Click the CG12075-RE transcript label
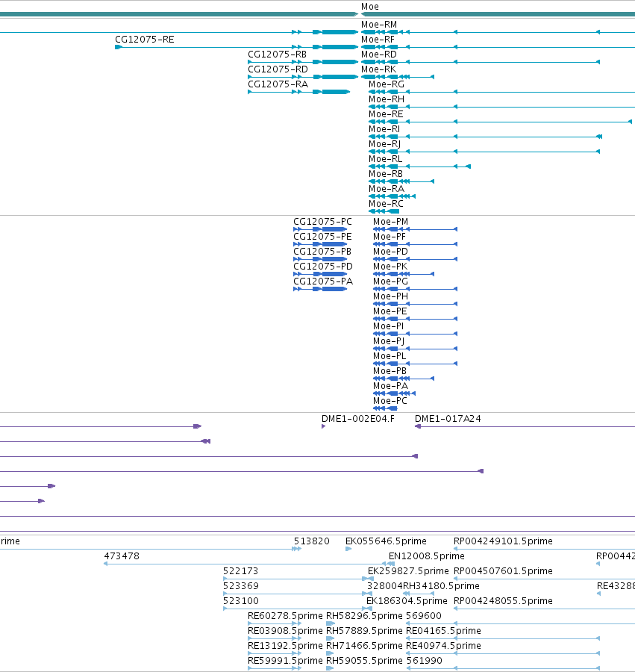635x672 pixels. click(144, 40)
